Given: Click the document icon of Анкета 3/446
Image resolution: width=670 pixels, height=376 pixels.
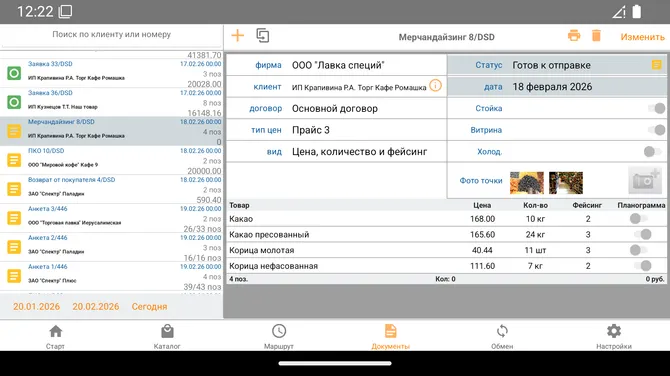Looking at the screenshot, I should [14, 218].
